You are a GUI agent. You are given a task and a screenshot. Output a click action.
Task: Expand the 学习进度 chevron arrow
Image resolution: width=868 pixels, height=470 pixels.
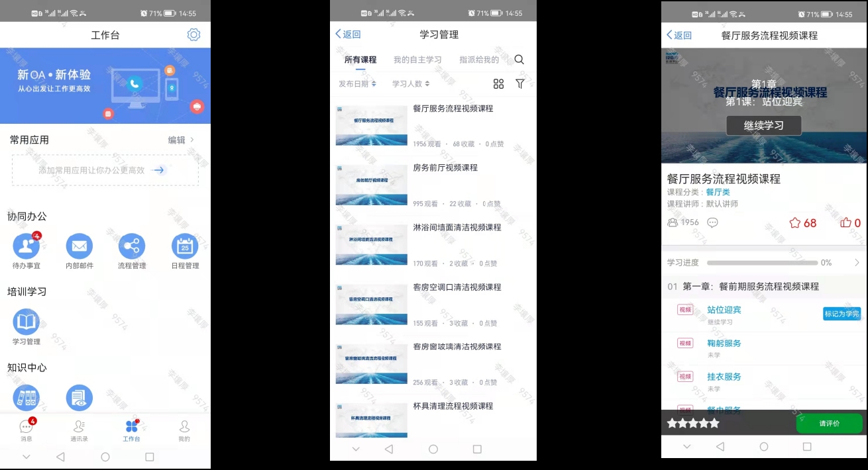click(x=856, y=263)
